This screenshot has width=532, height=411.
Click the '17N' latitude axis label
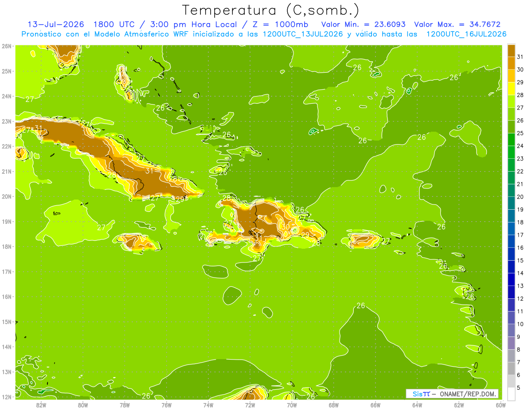click(x=7, y=272)
